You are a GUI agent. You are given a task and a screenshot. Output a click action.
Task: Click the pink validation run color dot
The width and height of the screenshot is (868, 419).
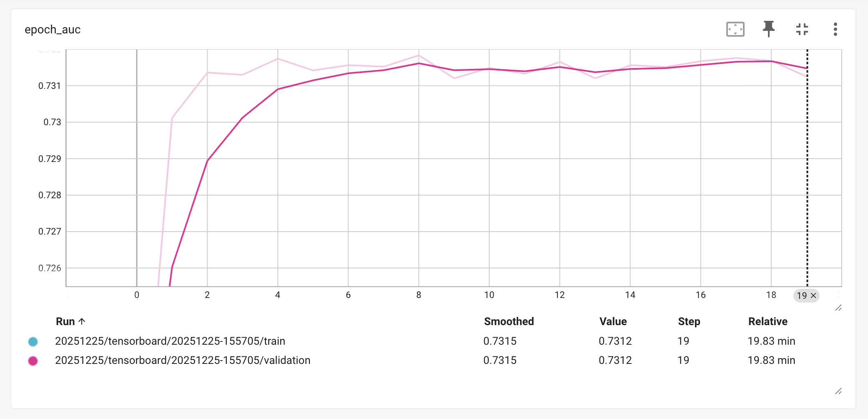click(x=33, y=361)
